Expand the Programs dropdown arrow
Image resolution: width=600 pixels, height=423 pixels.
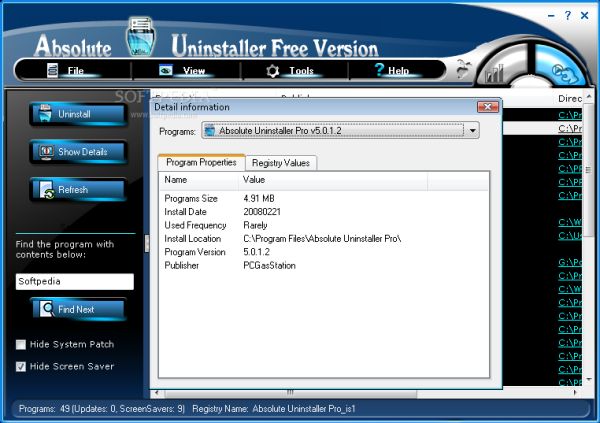473,131
